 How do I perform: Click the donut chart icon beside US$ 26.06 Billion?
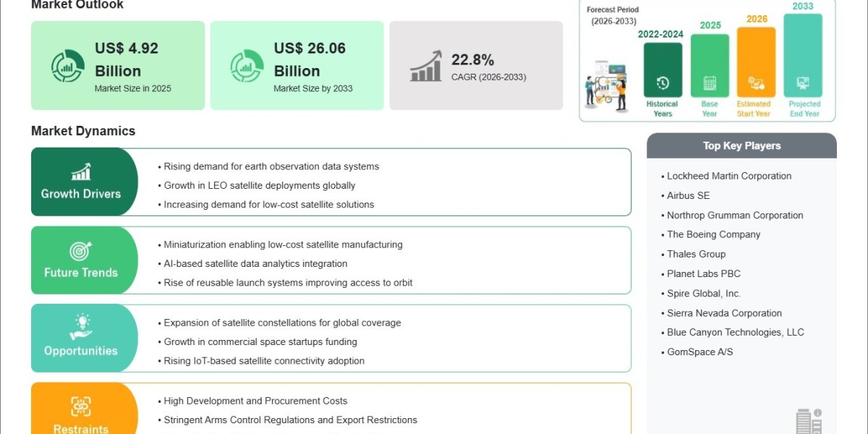[247, 66]
